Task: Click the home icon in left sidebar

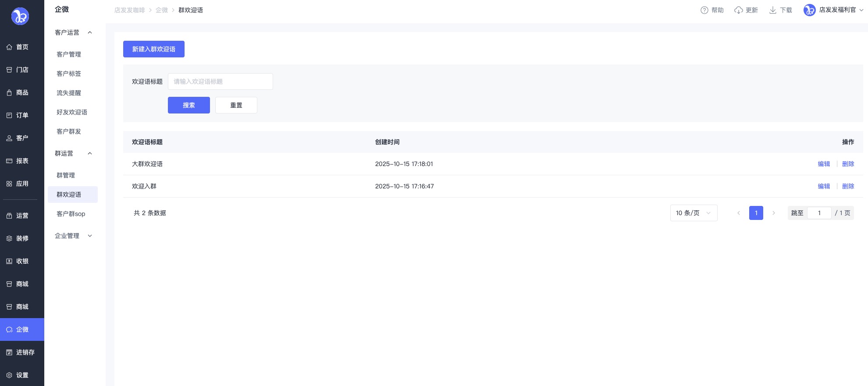Action: (9, 47)
